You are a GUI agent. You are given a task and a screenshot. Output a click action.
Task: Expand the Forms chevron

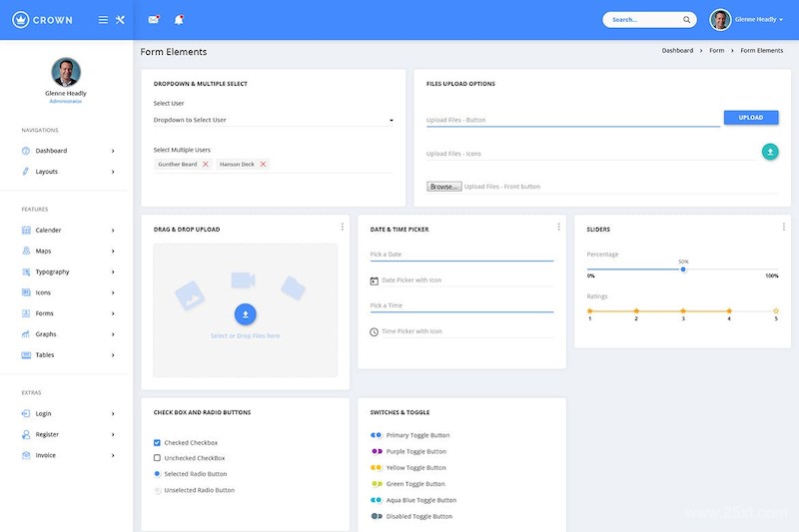(113, 314)
